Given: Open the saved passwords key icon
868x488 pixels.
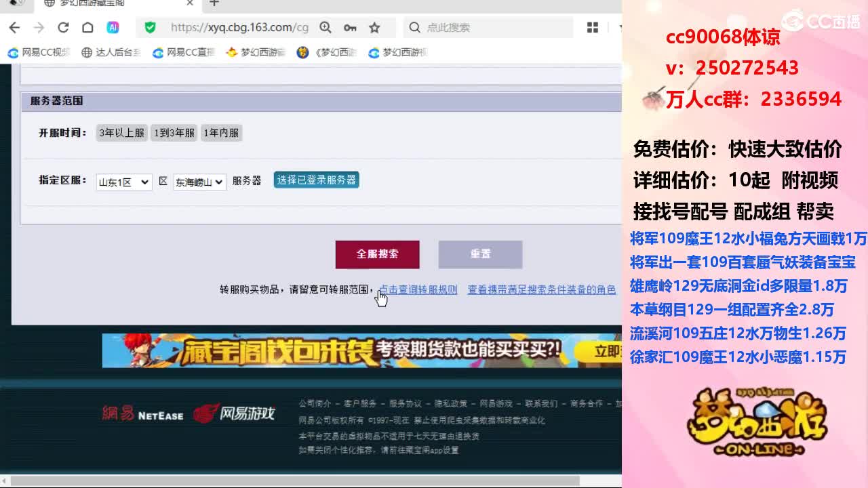Looking at the screenshot, I should tap(350, 28).
